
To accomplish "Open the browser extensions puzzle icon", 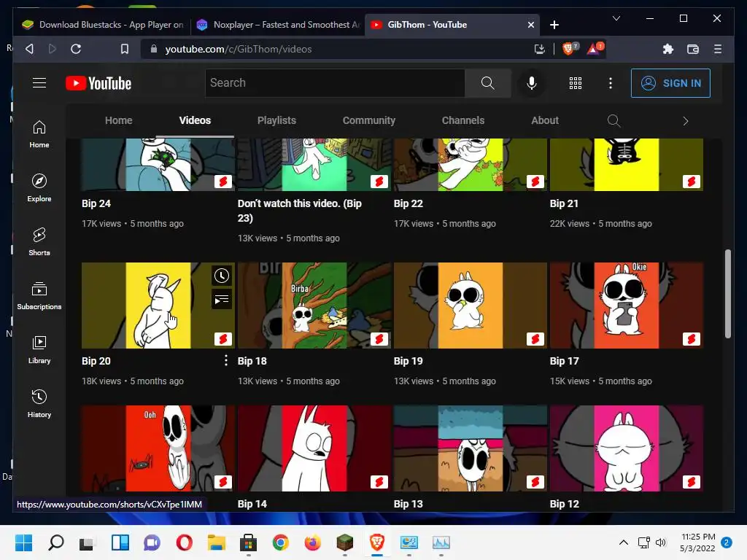I will 668,49.
